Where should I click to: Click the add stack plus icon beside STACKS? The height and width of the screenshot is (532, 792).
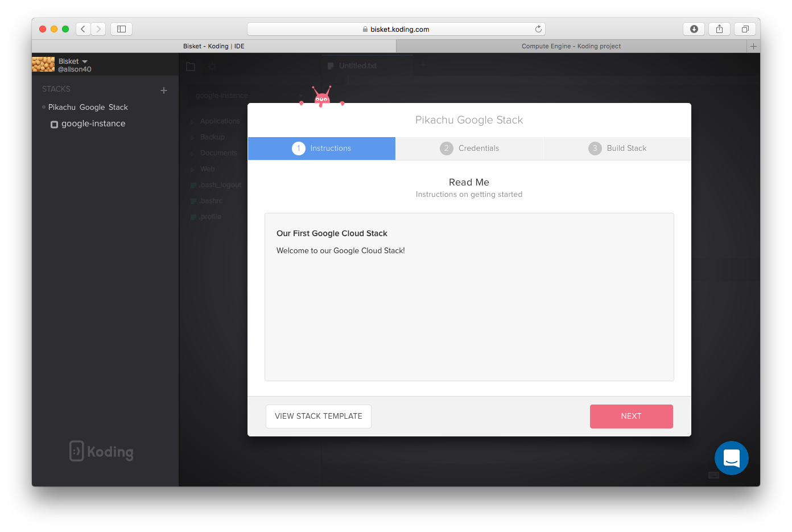164,90
